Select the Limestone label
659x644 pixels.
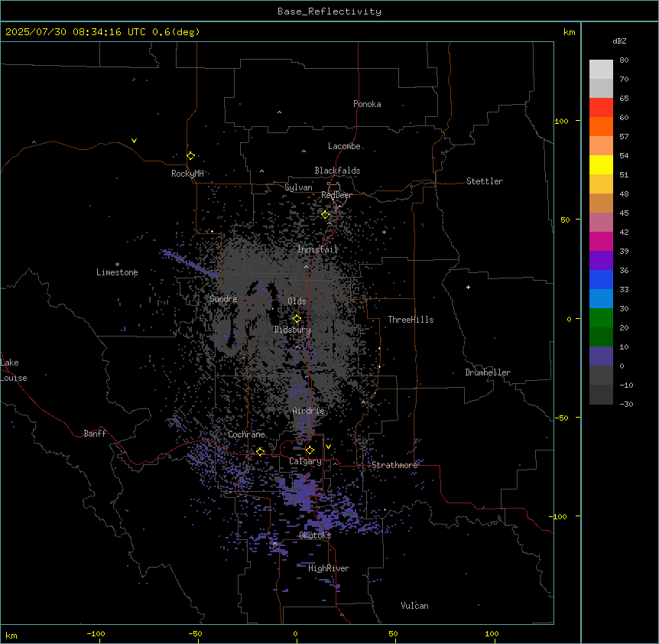click(117, 272)
